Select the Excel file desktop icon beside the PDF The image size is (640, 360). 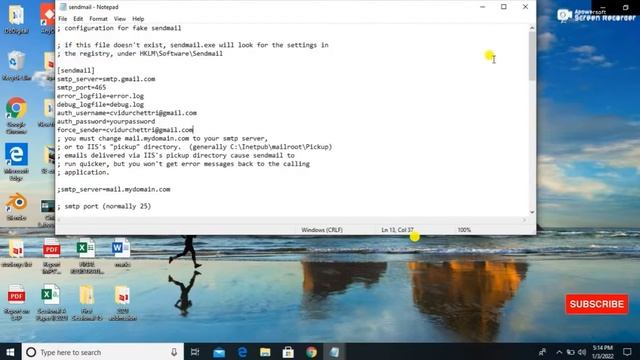point(86,256)
